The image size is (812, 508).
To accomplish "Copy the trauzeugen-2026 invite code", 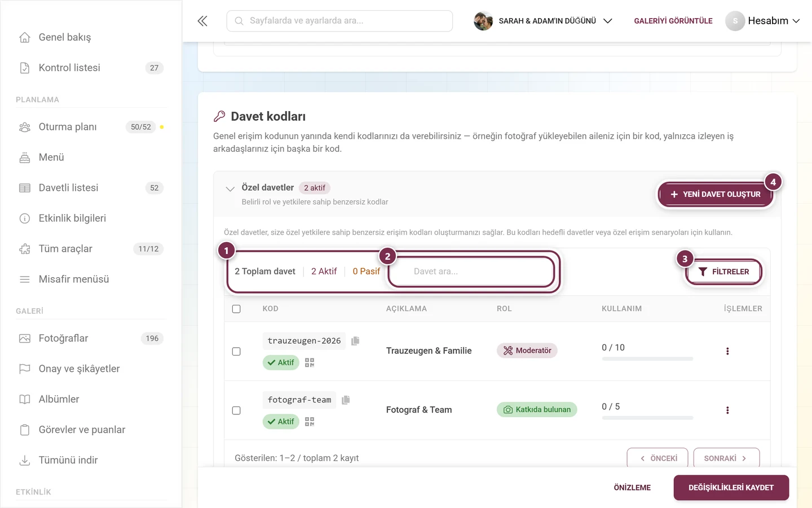I will (355, 341).
